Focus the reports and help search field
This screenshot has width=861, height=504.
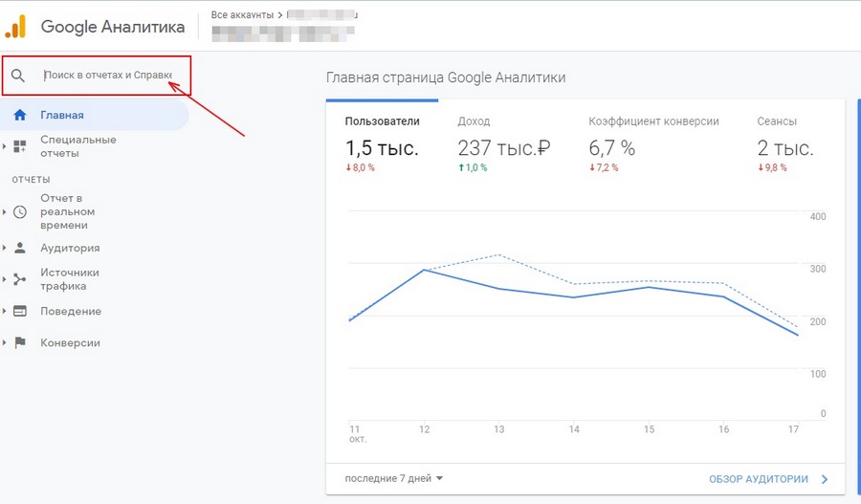(x=107, y=76)
